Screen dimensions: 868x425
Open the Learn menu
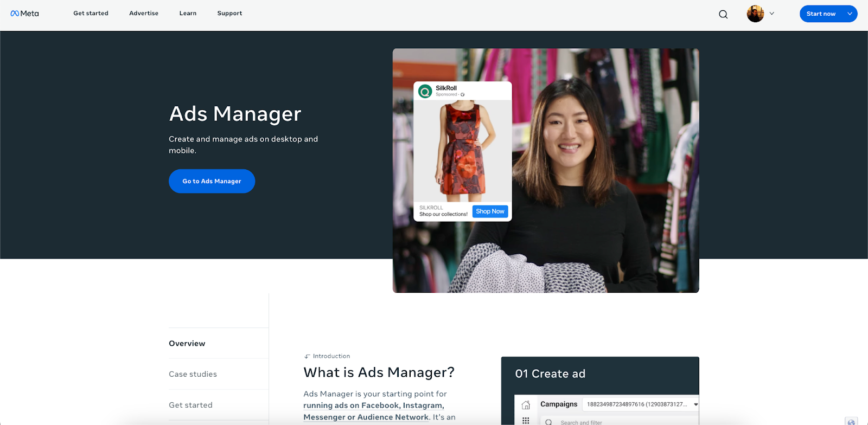pos(188,13)
